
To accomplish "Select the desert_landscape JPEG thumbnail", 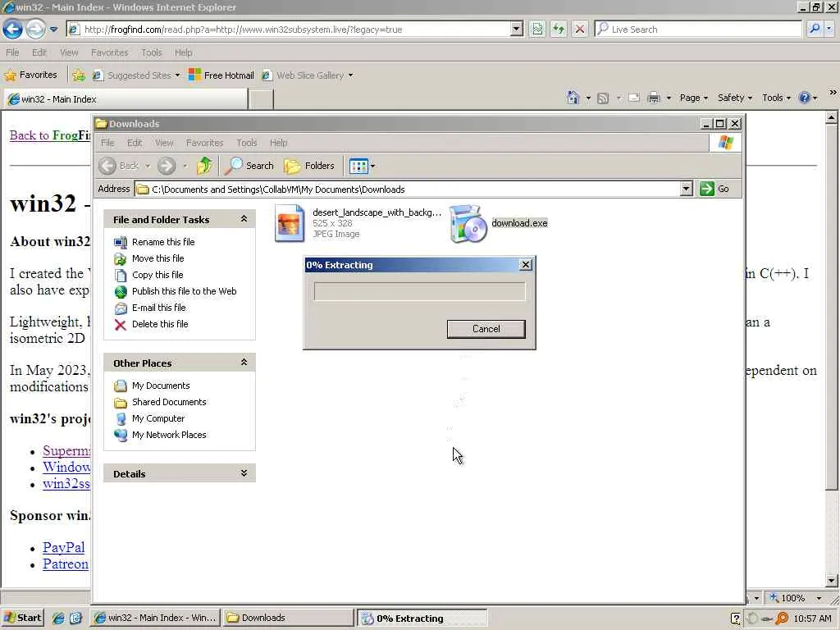I will tap(290, 223).
